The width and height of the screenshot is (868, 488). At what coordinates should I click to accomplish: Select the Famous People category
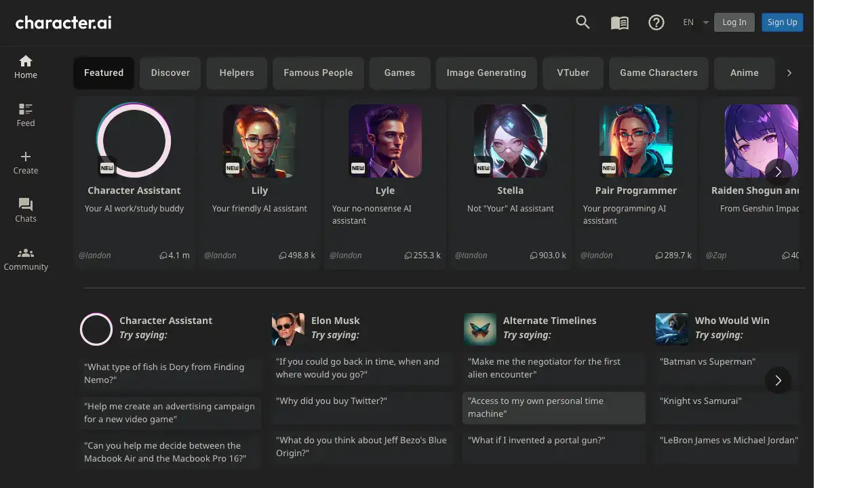tap(318, 73)
